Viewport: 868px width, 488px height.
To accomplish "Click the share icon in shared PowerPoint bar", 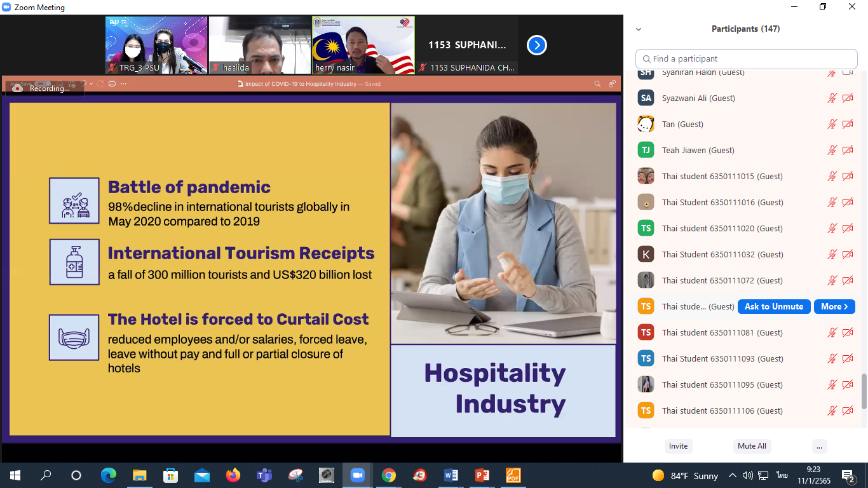I will tap(612, 84).
